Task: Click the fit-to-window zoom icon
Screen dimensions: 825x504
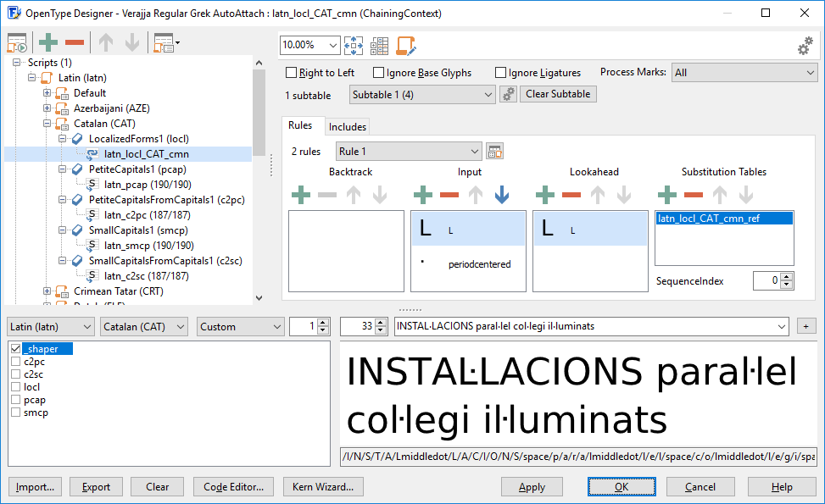Action: [x=353, y=46]
